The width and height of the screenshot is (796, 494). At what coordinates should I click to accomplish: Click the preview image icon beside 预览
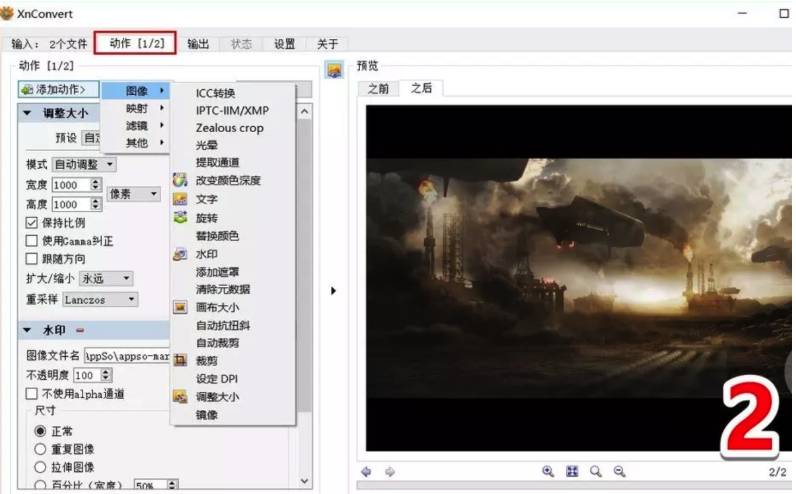[x=334, y=70]
